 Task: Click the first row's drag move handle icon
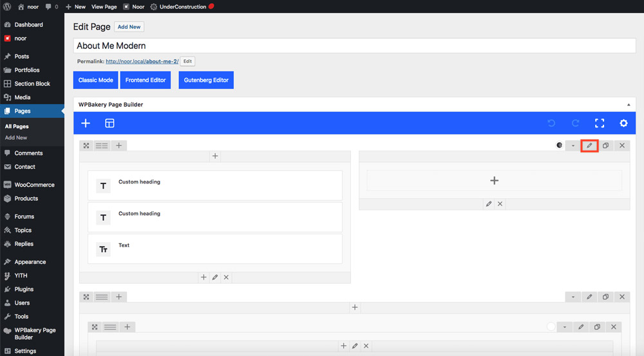pos(86,145)
